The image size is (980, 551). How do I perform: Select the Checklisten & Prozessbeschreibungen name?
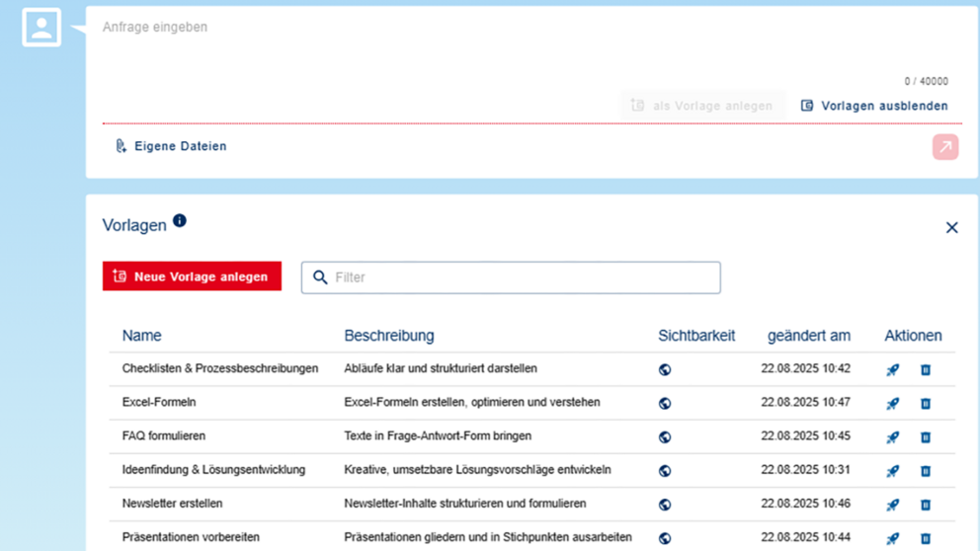click(220, 368)
